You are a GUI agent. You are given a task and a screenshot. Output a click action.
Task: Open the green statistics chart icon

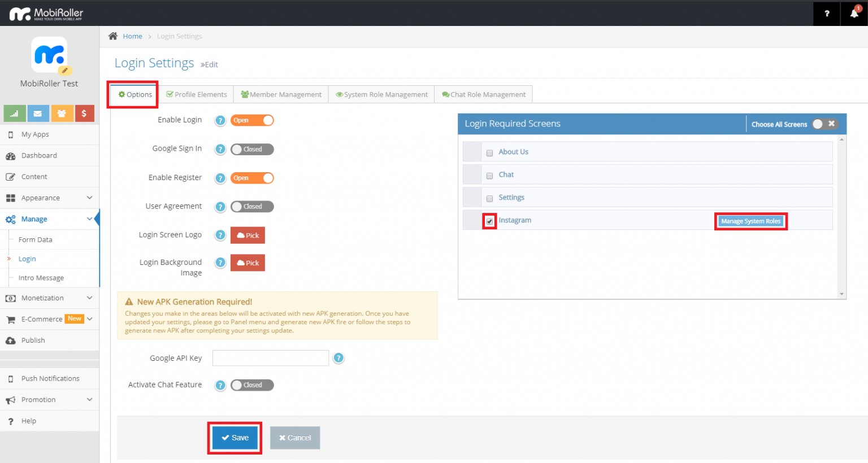tap(14, 113)
